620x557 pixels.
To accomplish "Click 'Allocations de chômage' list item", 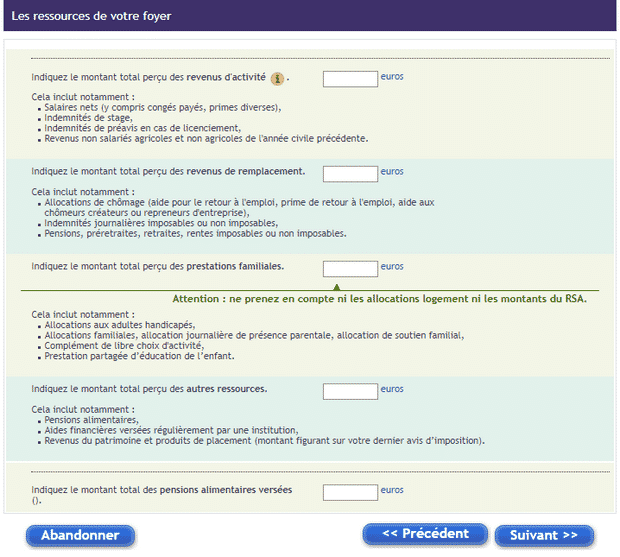I will pyautogui.click(x=239, y=208).
